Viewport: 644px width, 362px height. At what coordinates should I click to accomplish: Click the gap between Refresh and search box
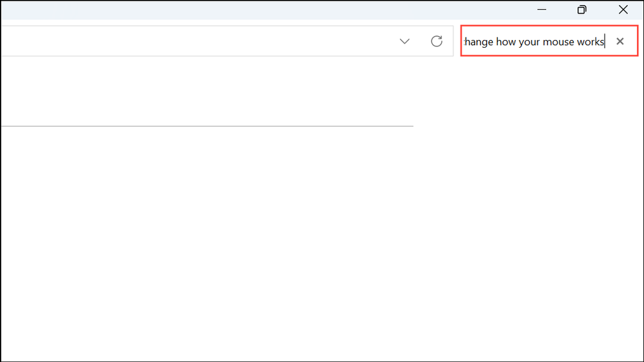[455, 41]
